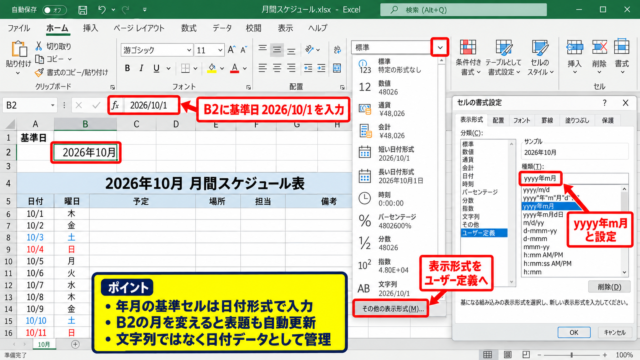Viewport: 640px width, 360px height.
Task: Click the zoom slider in status bar
Action: (x=571, y=355)
